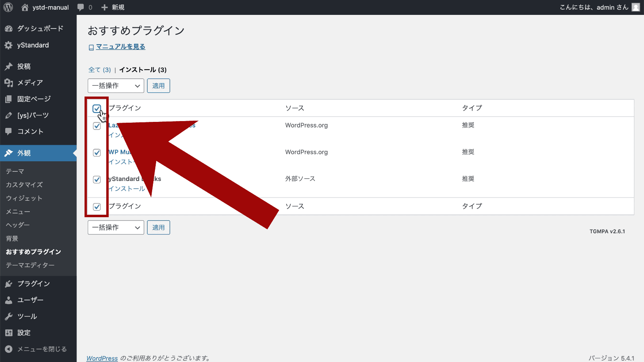Click TGMPA v2.6.1 version text

click(x=607, y=231)
